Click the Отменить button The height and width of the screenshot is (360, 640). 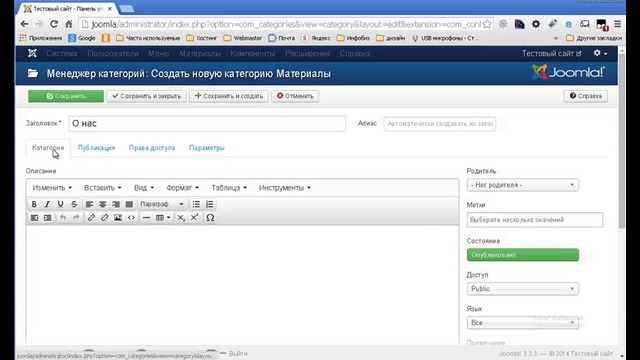(x=295, y=96)
